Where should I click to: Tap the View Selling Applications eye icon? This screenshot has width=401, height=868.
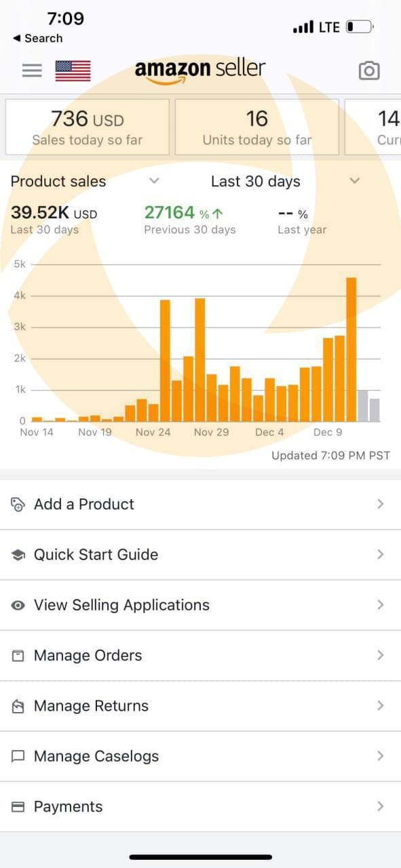[x=18, y=605]
